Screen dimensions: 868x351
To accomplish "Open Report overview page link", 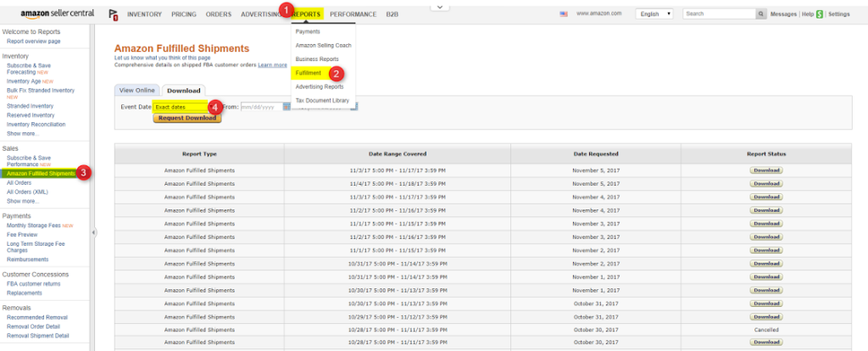I will pyautogui.click(x=34, y=42).
